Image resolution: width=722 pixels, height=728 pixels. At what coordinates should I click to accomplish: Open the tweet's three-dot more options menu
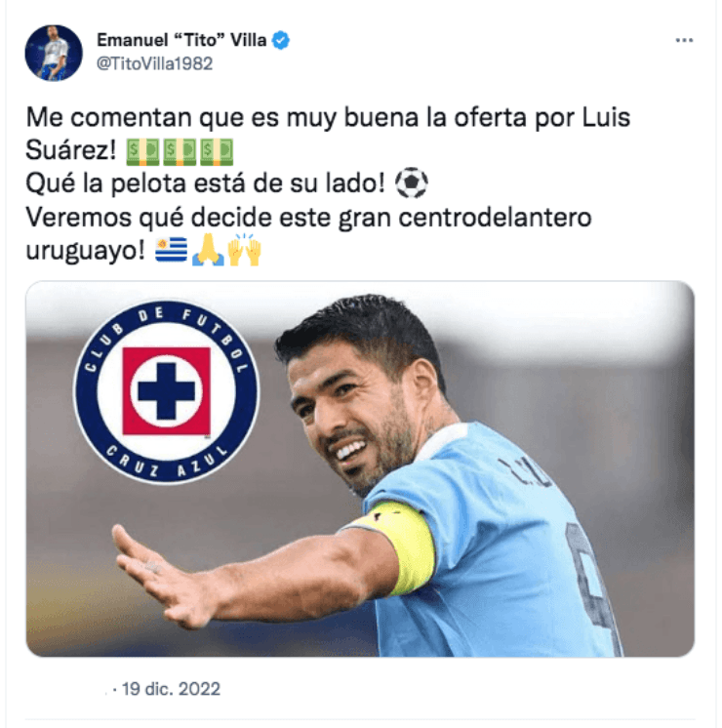684,41
